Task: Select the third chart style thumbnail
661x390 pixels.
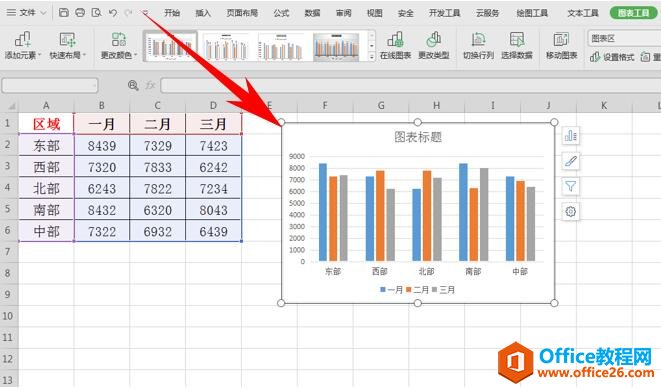Action: 281,46
